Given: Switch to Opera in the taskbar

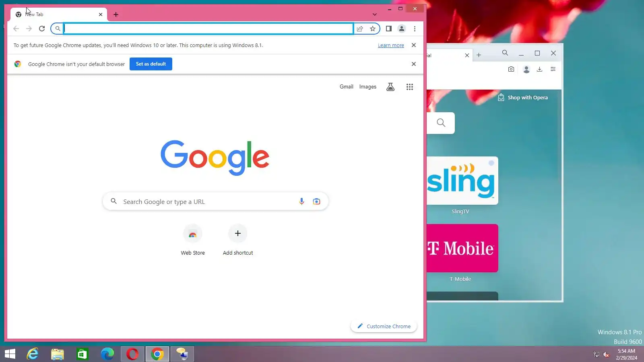Looking at the screenshot, I should click(x=132, y=354).
